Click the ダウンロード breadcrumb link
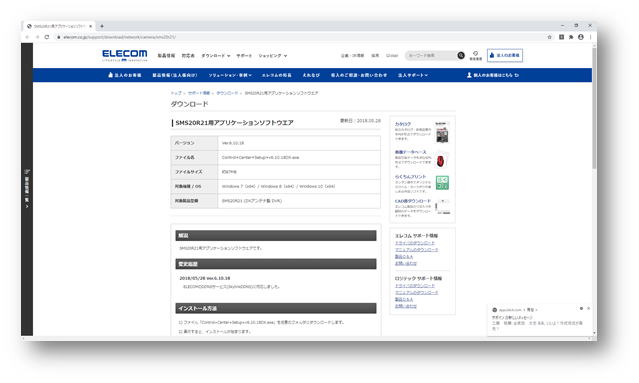Image resolution: width=639 pixels, height=383 pixels. (x=227, y=93)
